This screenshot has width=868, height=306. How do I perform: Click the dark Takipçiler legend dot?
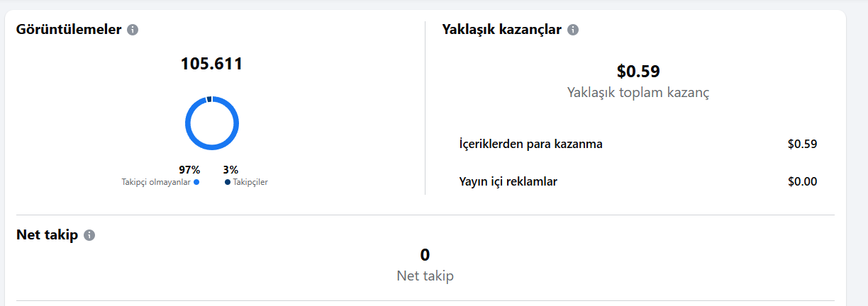point(228,182)
